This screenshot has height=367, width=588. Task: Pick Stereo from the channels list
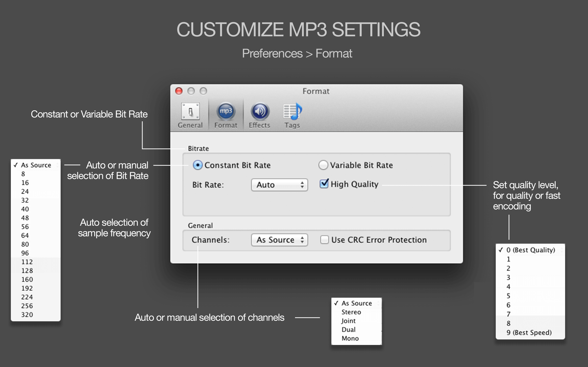pos(351,312)
